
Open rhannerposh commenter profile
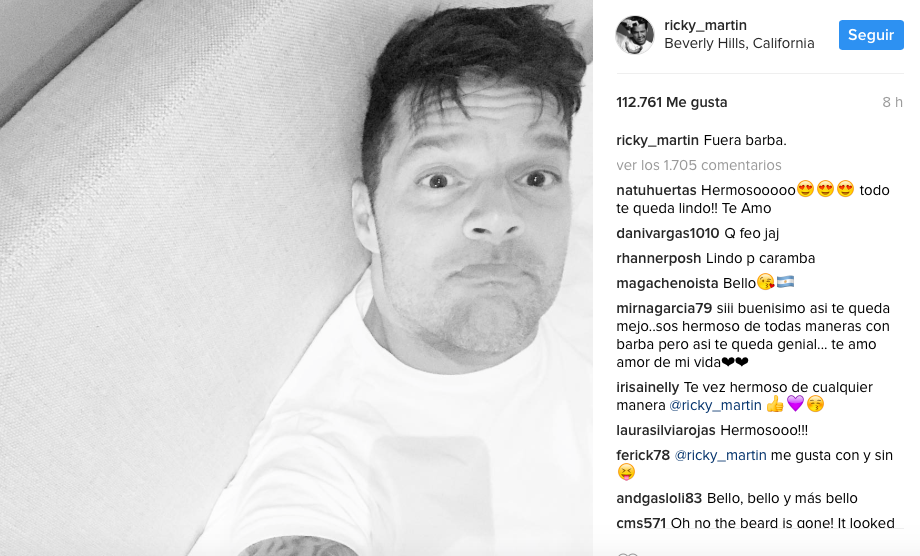(x=658, y=259)
